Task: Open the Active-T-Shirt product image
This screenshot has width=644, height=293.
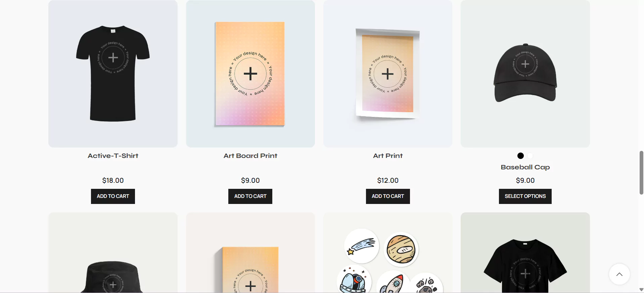Action: tap(113, 74)
